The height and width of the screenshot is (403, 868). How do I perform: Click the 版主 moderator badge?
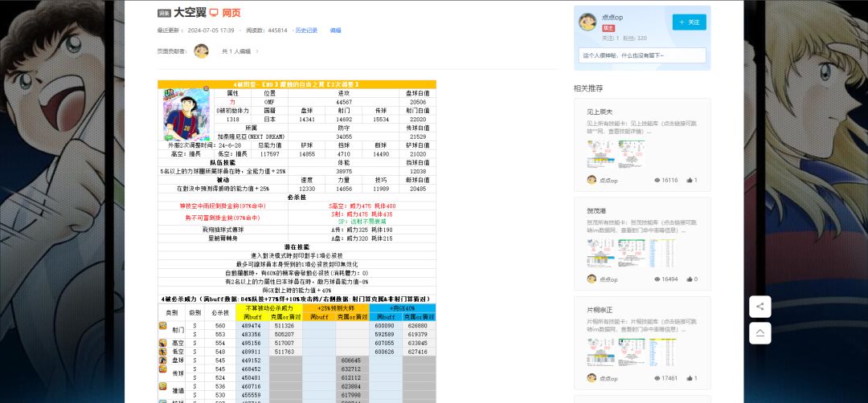(608, 28)
